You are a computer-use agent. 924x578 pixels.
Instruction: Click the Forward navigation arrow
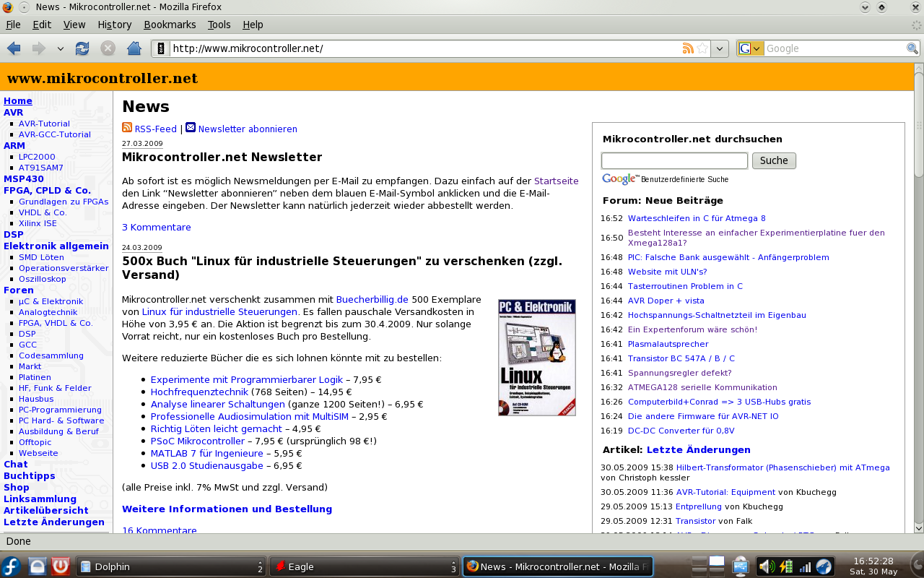[x=38, y=48]
